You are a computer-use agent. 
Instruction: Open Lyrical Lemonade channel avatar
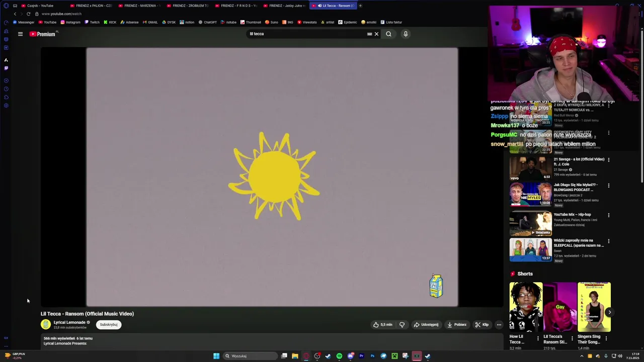click(x=46, y=325)
